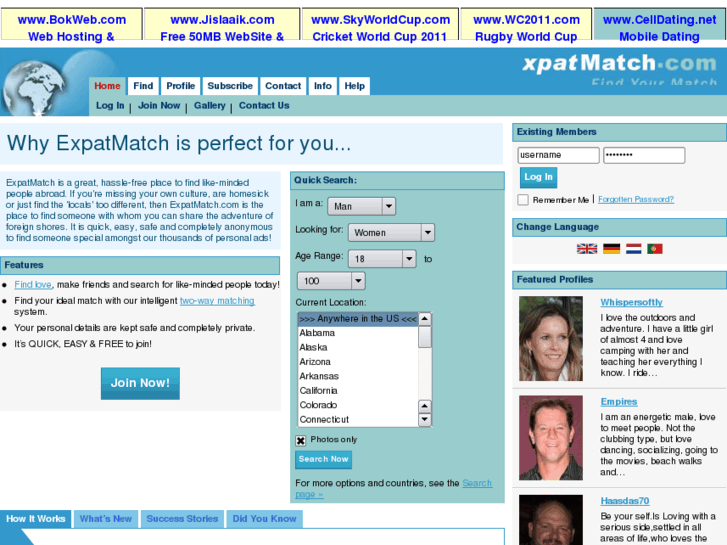This screenshot has width=727, height=545.
Task: Select Arizona in location list
Action: coord(358,362)
